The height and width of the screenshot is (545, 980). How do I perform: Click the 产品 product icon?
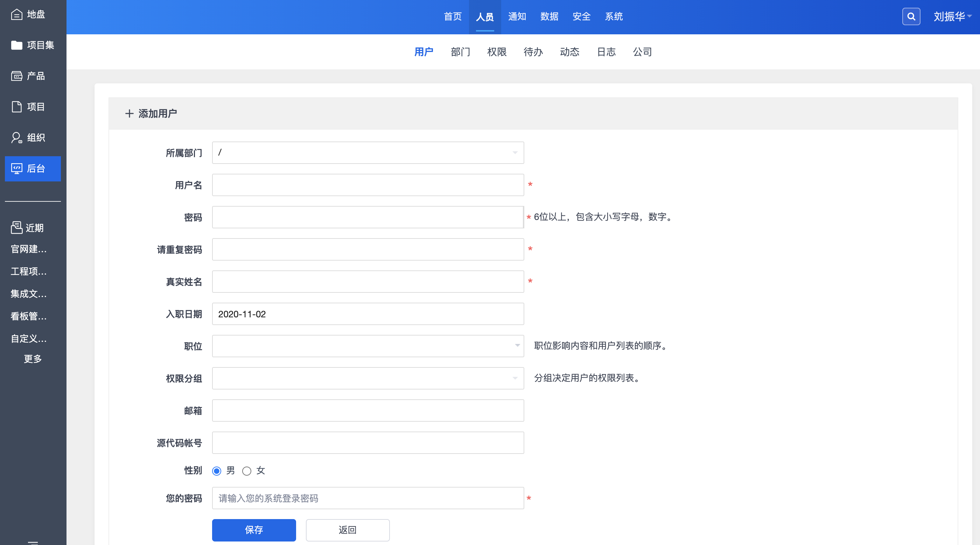coord(16,76)
